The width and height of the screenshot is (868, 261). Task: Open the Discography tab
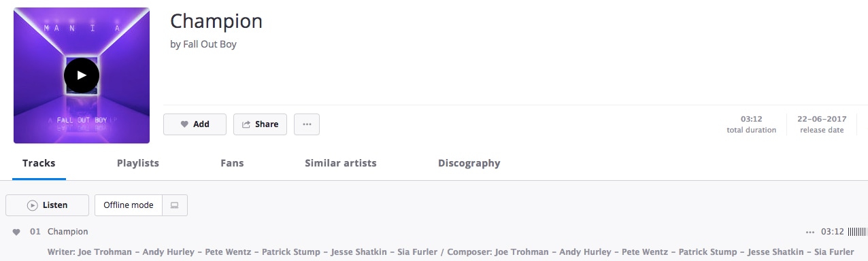coord(469,163)
